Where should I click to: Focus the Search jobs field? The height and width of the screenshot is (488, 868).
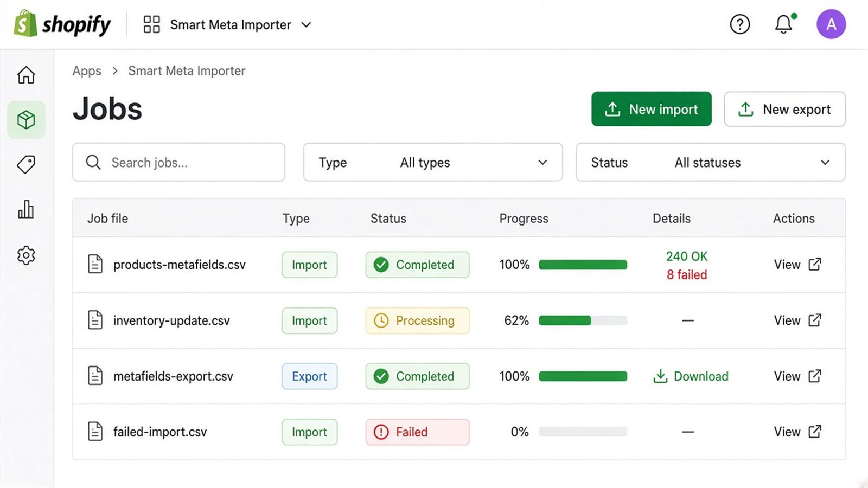pyautogui.click(x=178, y=162)
